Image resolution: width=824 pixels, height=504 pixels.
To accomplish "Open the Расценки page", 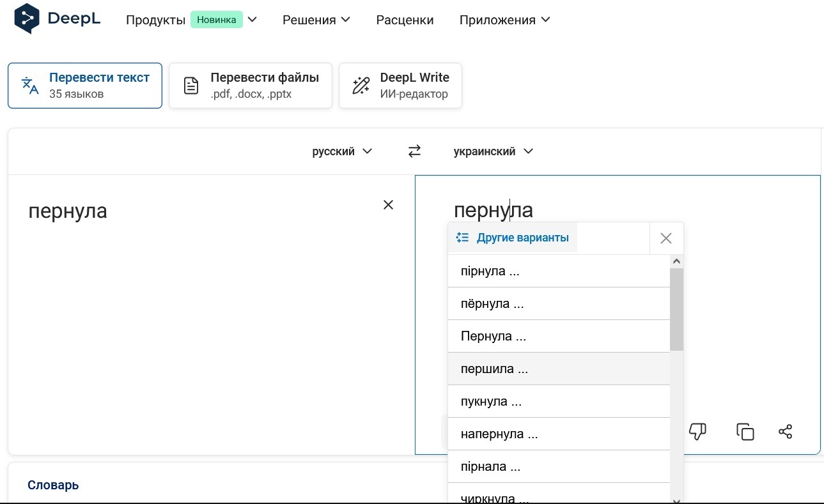I will click(x=405, y=20).
